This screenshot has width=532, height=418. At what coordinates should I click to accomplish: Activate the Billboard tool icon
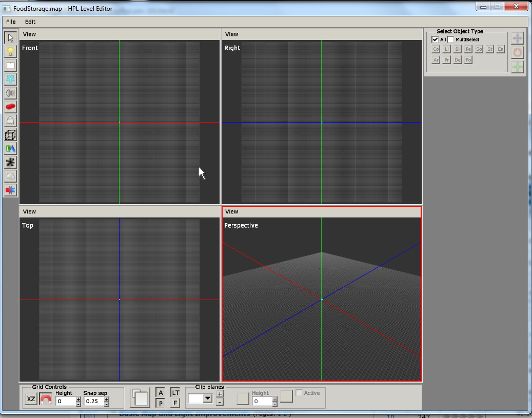[x=10, y=66]
